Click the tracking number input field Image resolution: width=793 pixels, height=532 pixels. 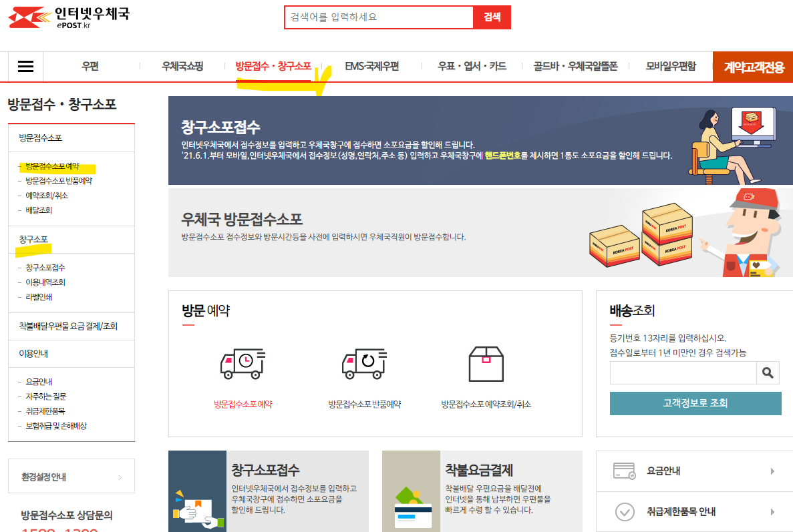[x=681, y=373]
